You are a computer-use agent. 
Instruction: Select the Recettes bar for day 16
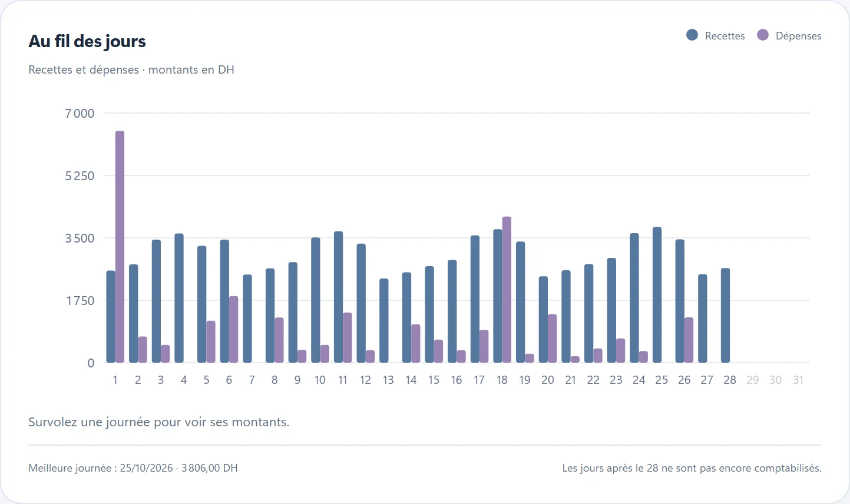[452, 311]
